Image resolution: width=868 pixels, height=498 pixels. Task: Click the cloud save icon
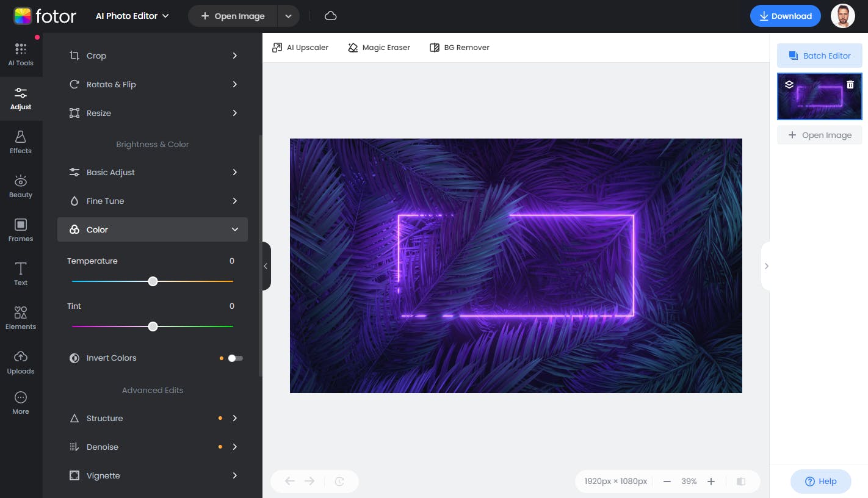pos(330,16)
